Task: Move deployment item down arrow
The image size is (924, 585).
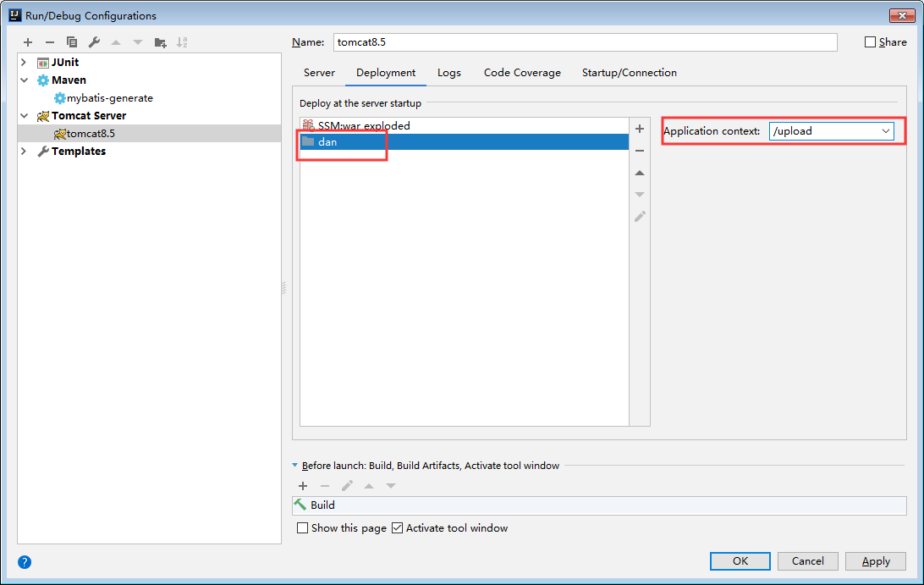Action: tap(640, 195)
